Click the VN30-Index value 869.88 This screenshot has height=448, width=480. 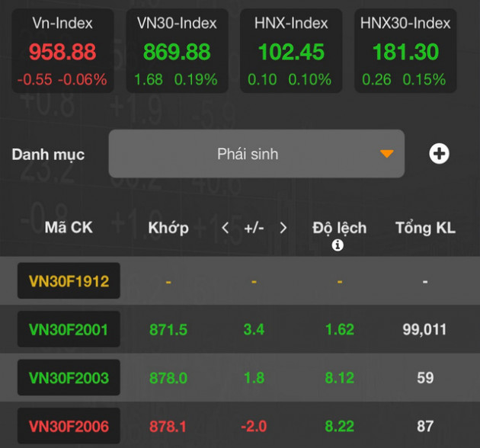point(177,52)
